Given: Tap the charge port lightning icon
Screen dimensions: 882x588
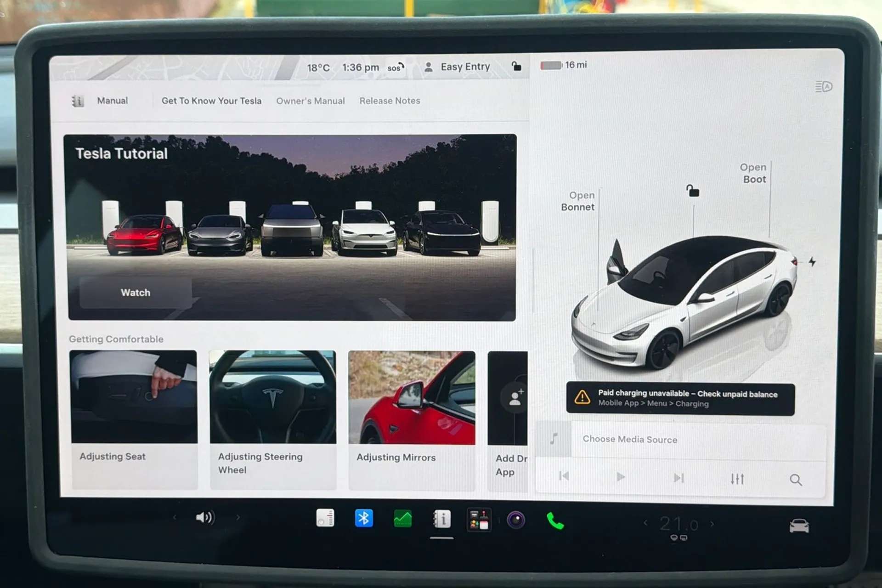Looking at the screenshot, I should [812, 262].
